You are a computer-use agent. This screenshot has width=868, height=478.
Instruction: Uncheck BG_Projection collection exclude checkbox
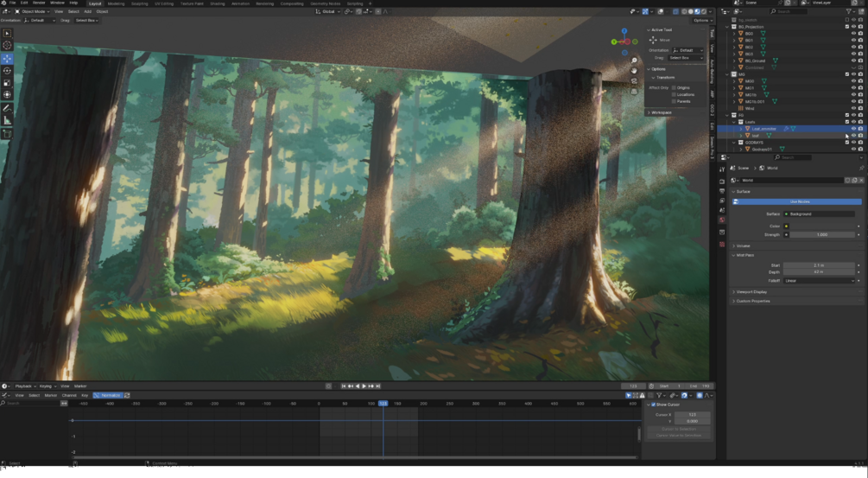[x=847, y=27]
